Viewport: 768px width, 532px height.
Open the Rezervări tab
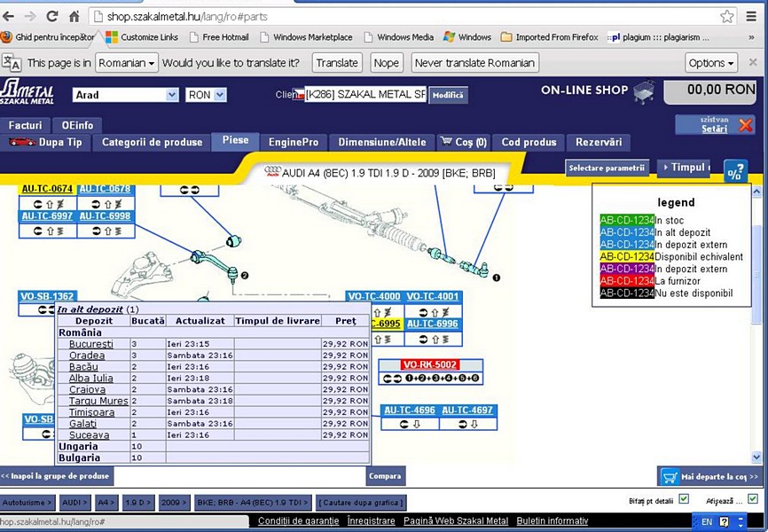(599, 142)
